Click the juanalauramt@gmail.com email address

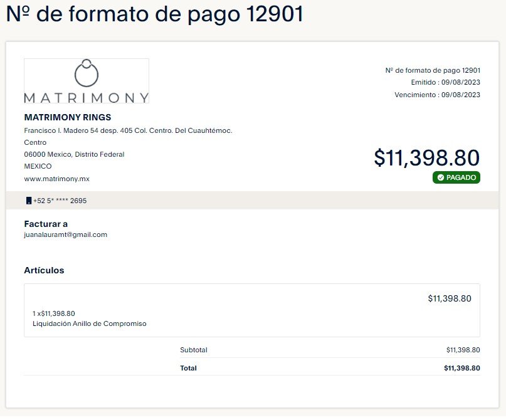click(x=65, y=235)
